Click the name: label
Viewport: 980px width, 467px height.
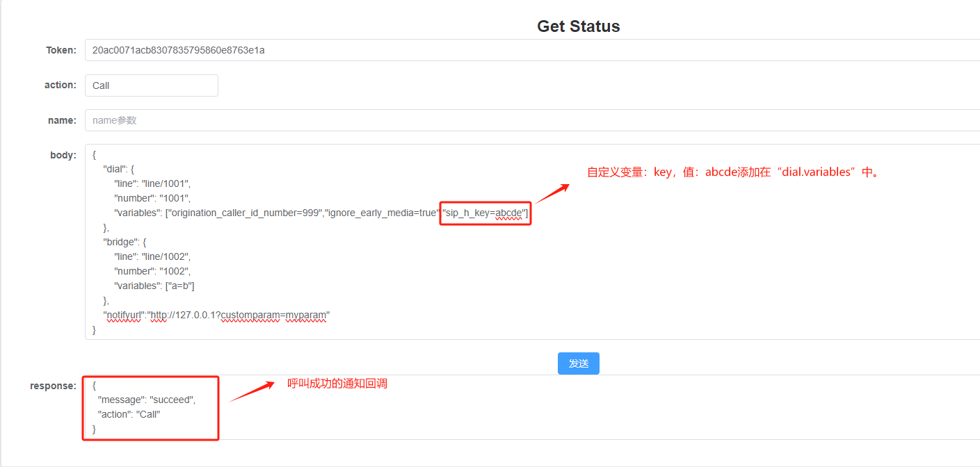point(62,120)
